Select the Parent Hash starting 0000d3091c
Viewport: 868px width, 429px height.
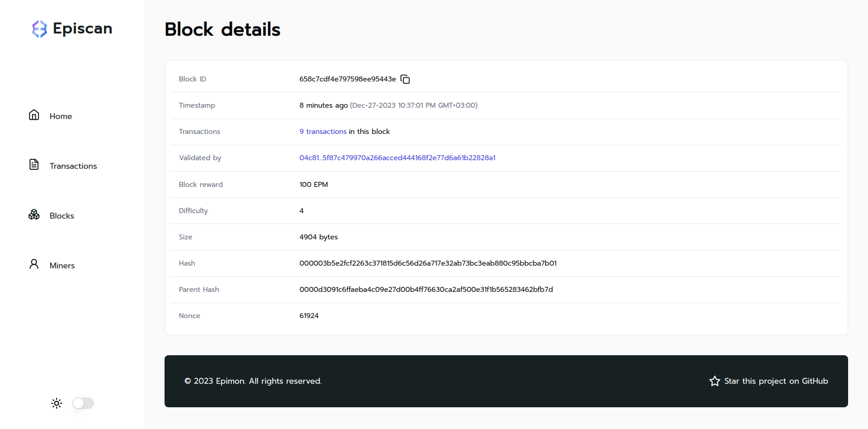pos(426,290)
